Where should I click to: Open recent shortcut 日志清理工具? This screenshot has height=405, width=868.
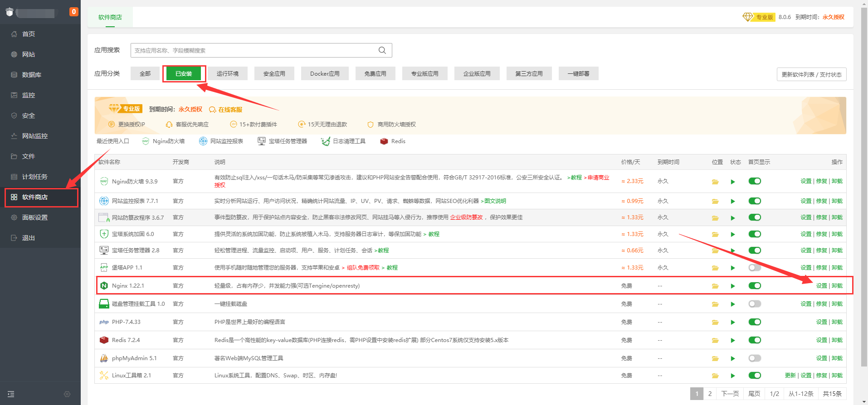[x=343, y=141]
